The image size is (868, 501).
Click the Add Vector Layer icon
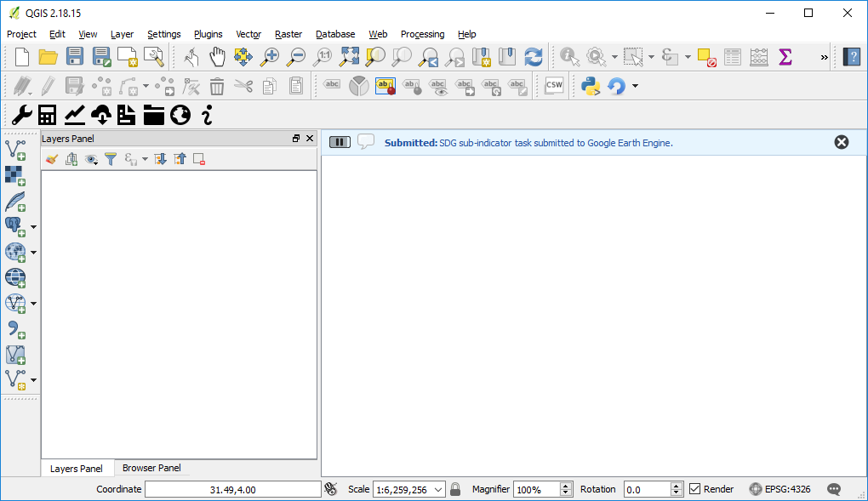tap(15, 151)
